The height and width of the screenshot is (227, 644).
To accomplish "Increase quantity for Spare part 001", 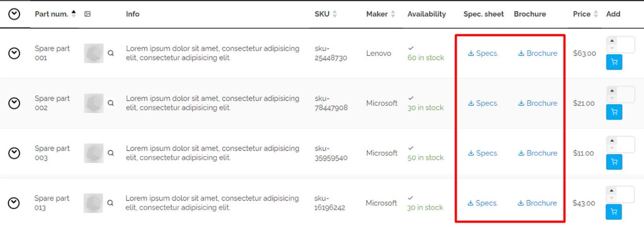I will point(612,41).
